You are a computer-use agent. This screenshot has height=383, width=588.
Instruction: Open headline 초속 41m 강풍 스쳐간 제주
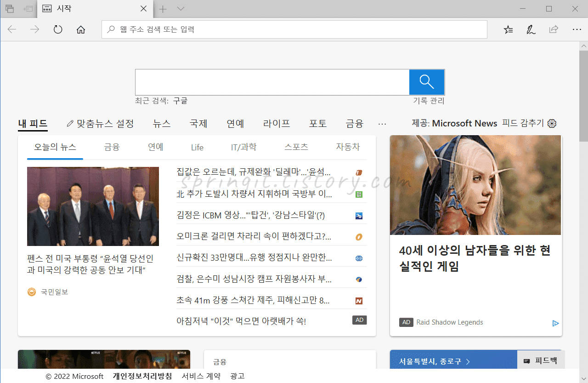[253, 300]
